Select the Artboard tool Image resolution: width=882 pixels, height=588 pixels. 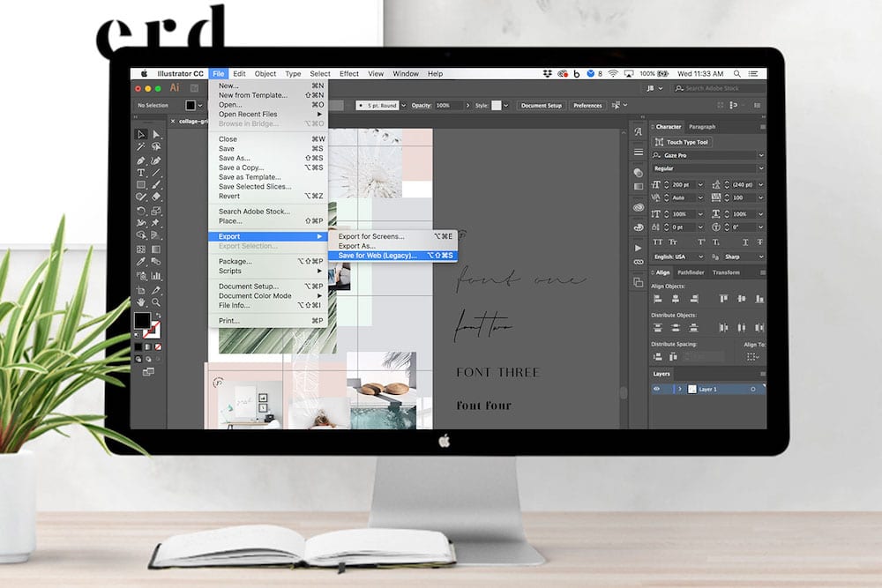[x=140, y=290]
